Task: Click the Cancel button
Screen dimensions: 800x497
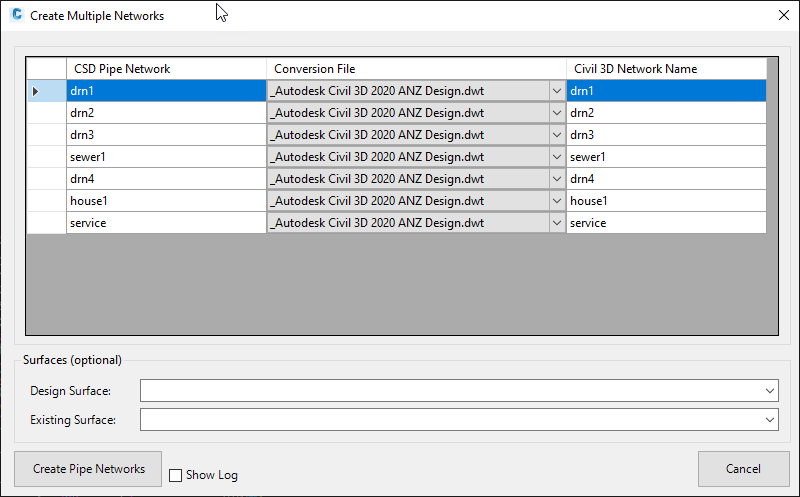Action: pyautogui.click(x=743, y=469)
